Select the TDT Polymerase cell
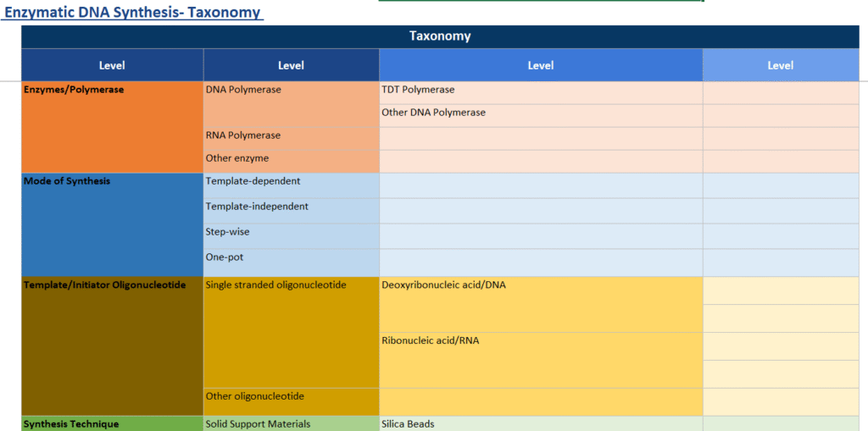Viewport: 868px width, 431px height. point(540,90)
